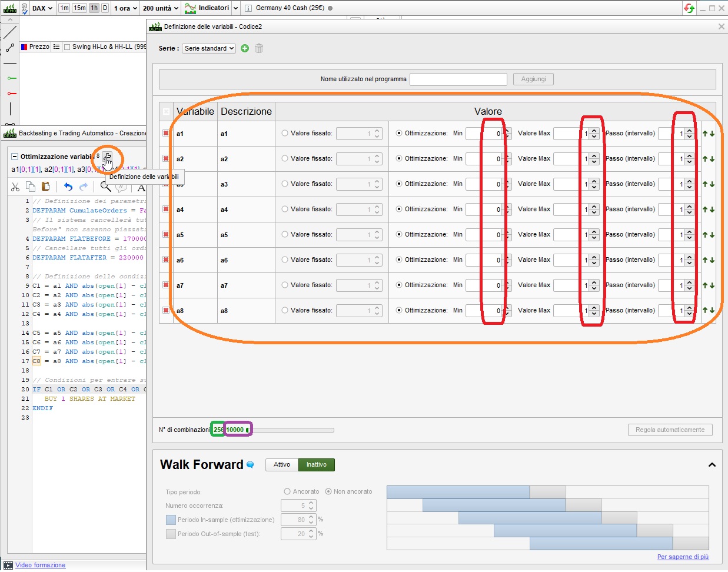Viewport: 728px width, 572px height.
Task: Click Valore Max field for a7
Action: (x=571, y=285)
